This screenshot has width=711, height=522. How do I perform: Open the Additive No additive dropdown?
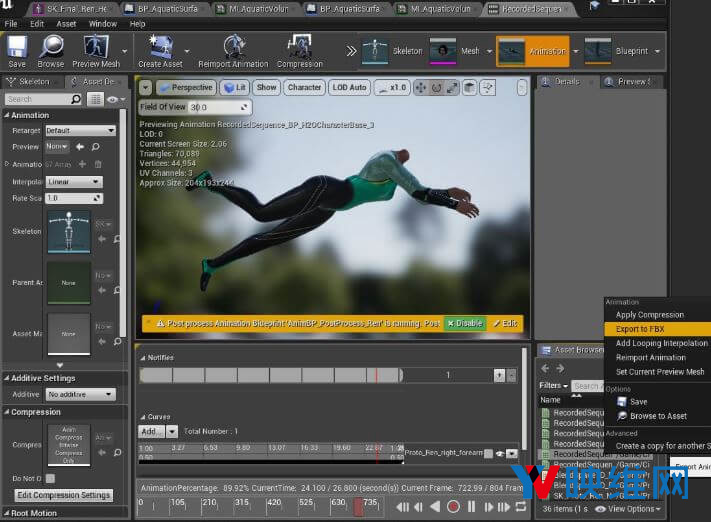click(81, 395)
